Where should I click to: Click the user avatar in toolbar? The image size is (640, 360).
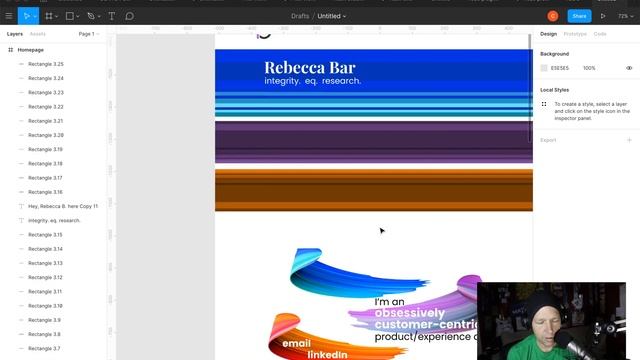pos(553,16)
